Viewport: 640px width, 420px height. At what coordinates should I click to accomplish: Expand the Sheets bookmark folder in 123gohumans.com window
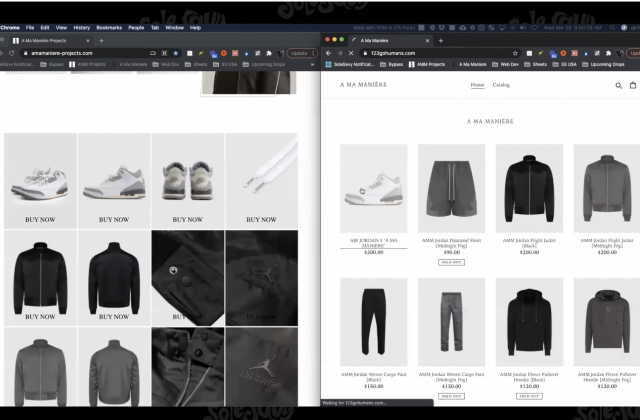point(535,64)
